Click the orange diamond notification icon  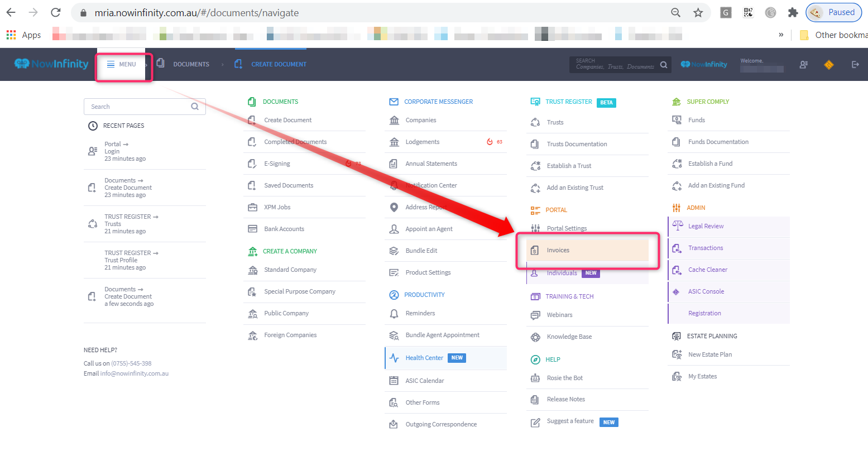[829, 65]
